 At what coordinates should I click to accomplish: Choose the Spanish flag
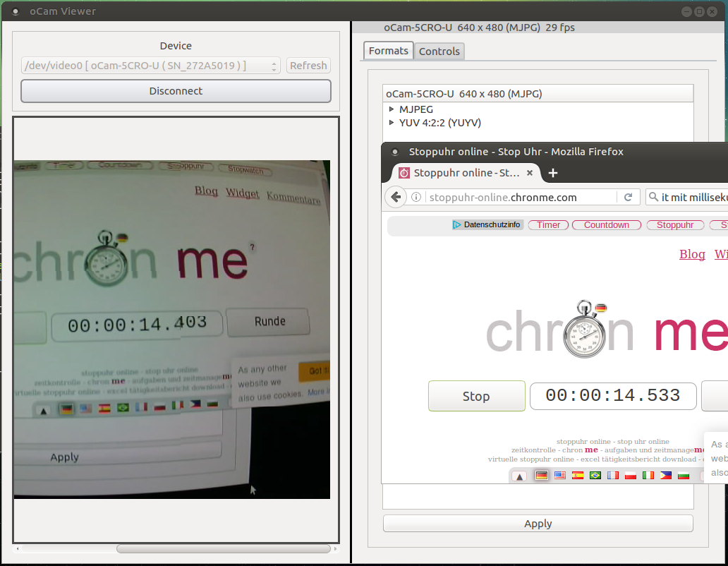click(578, 476)
